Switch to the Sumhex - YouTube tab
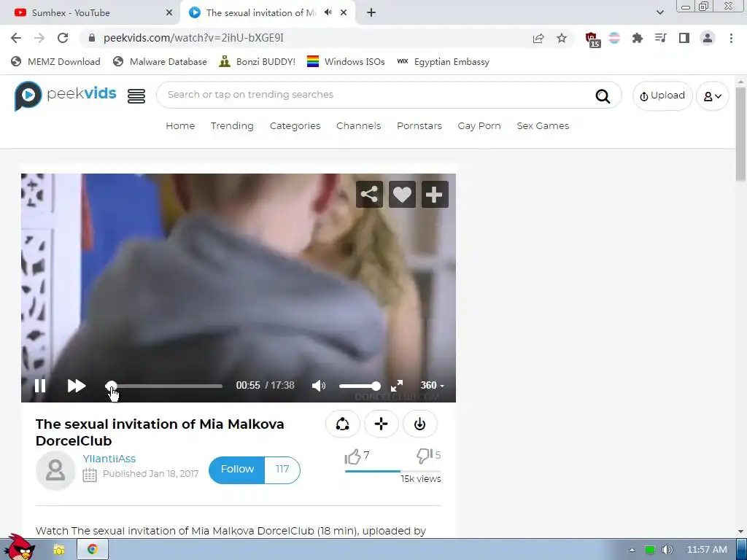 [x=90, y=13]
